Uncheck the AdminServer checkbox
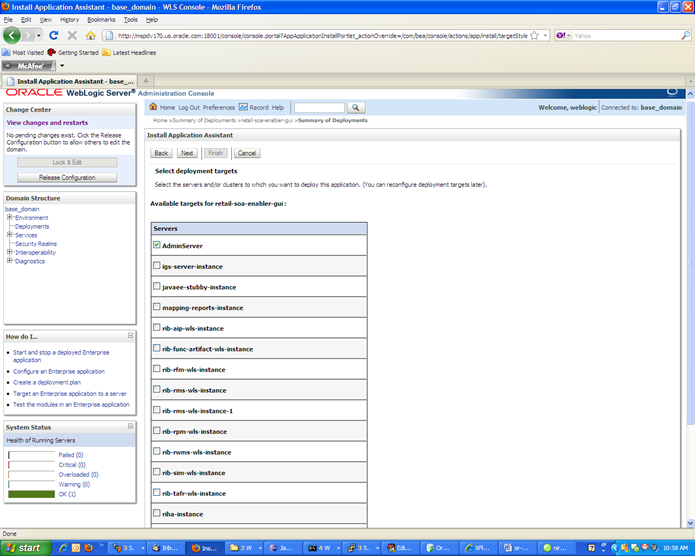This screenshot has width=696, height=557. (x=157, y=245)
